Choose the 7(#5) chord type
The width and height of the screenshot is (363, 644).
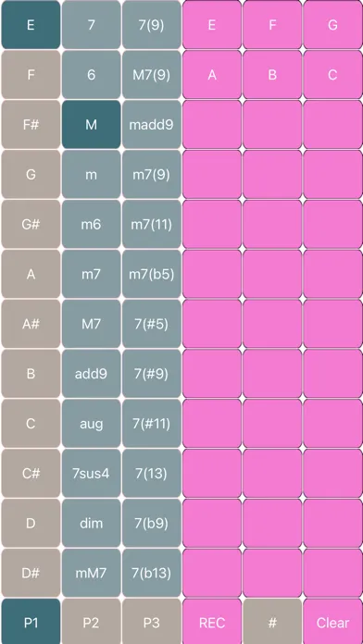pyautogui.click(x=152, y=324)
